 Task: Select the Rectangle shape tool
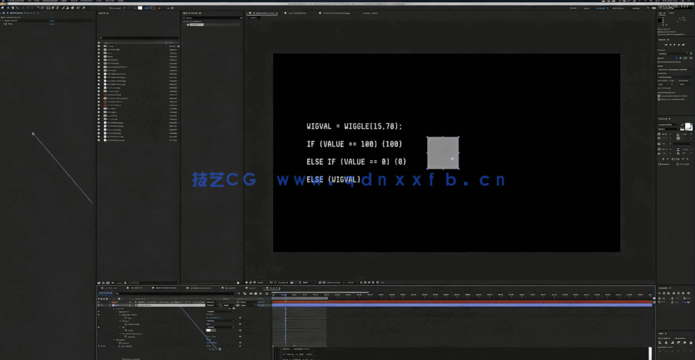[49, 8]
